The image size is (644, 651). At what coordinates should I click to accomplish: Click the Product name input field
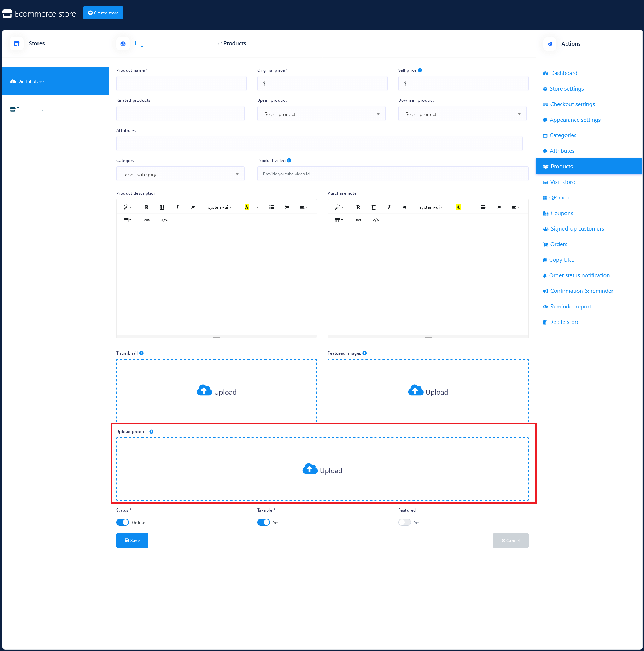181,84
